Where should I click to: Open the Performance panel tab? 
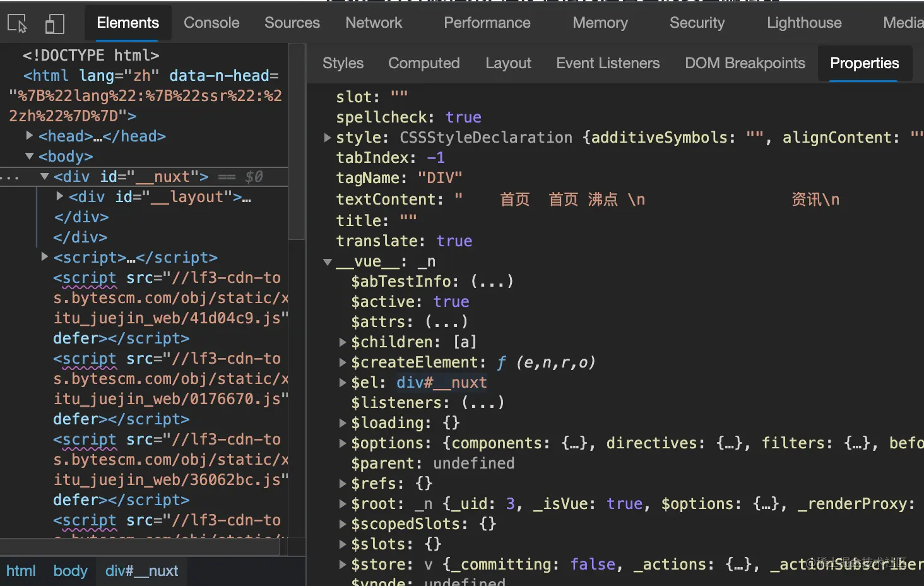coord(487,23)
